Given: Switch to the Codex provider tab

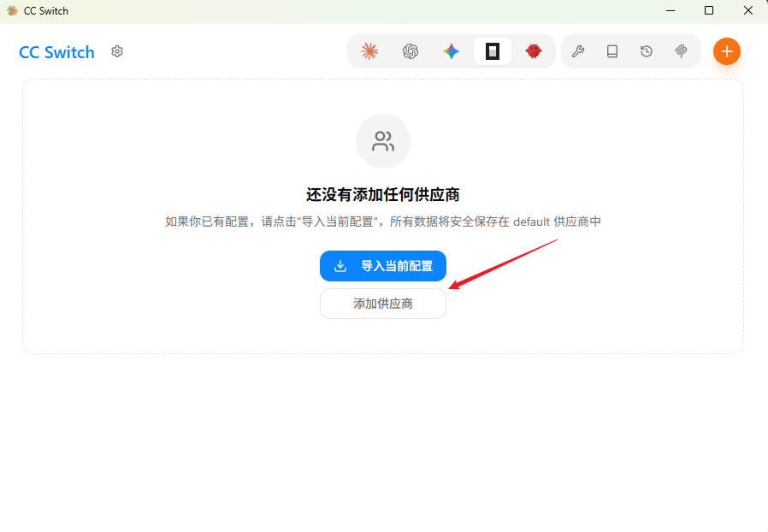Looking at the screenshot, I should point(492,51).
